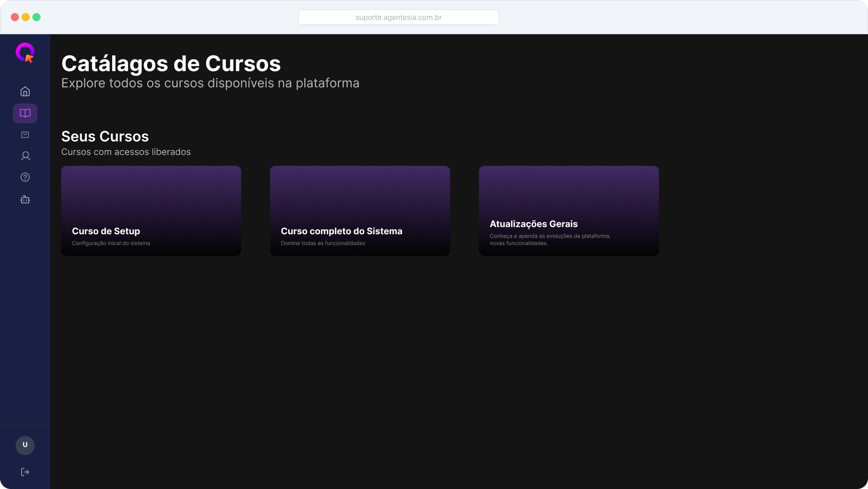Click the Curso completo do Sistema title

[341, 231]
